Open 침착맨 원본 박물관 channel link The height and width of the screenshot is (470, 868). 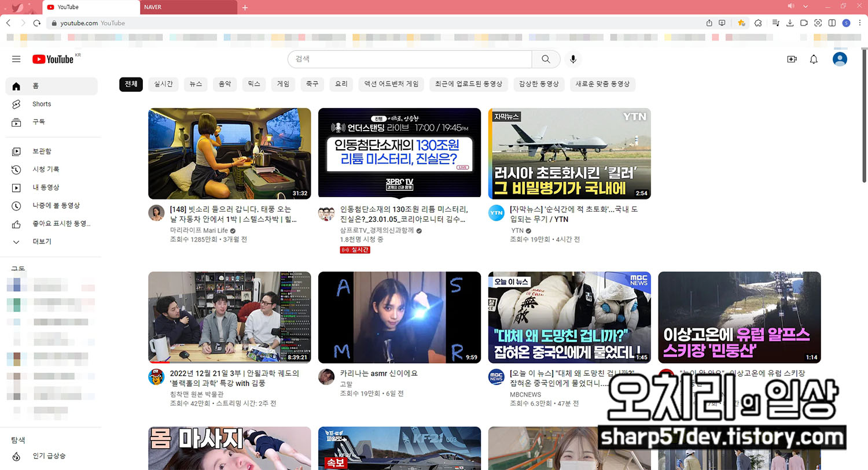[197, 394]
